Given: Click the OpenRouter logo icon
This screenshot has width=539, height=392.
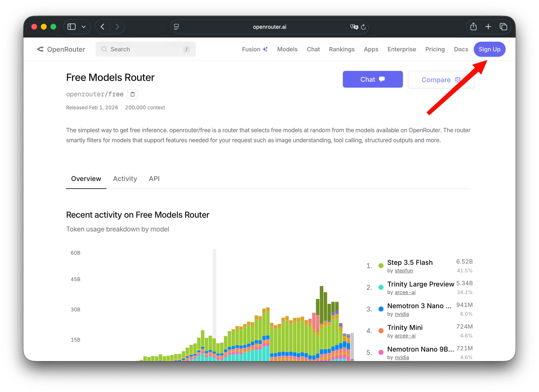Looking at the screenshot, I should [40, 49].
